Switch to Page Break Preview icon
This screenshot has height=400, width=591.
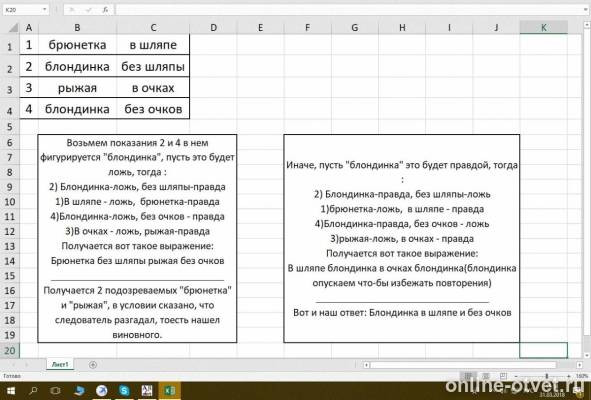pos(503,376)
